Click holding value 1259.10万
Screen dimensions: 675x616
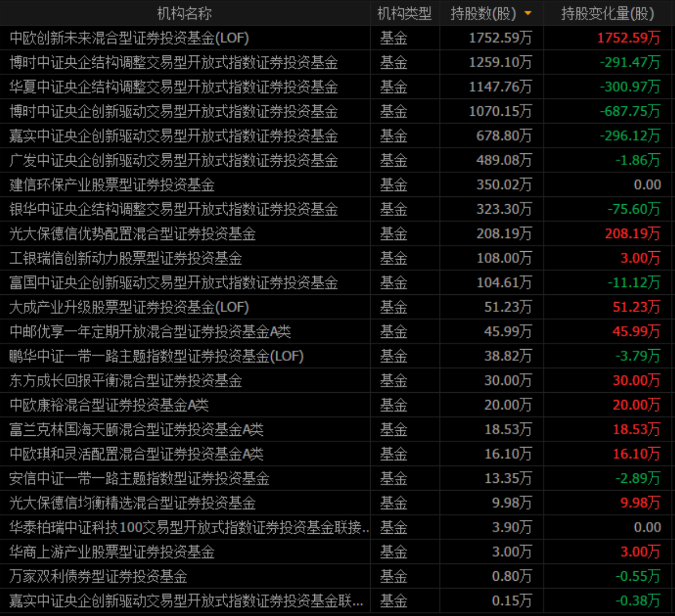501,62
